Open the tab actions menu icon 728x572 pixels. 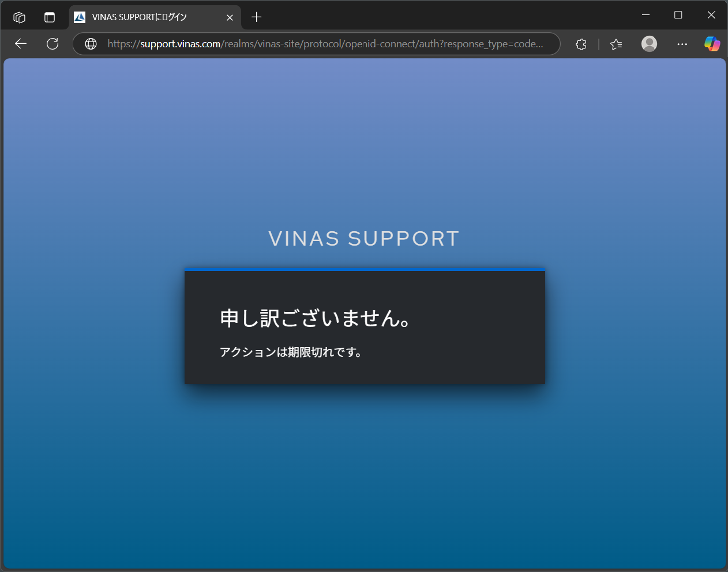(50, 17)
